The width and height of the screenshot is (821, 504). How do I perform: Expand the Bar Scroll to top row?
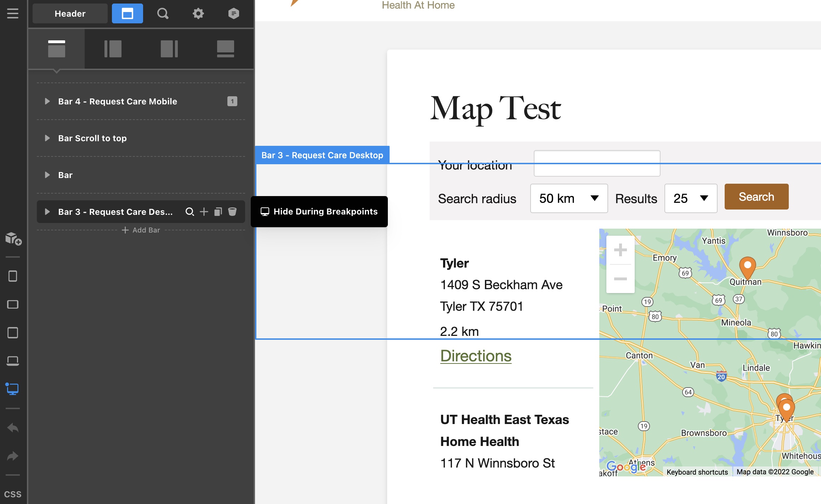point(47,138)
